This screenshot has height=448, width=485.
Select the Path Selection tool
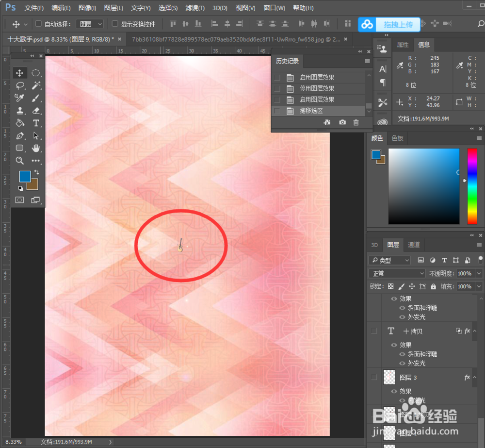pos(36,135)
